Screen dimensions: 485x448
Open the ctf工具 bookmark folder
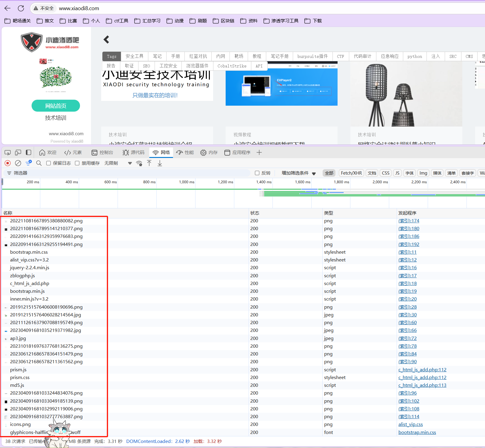[x=117, y=21]
